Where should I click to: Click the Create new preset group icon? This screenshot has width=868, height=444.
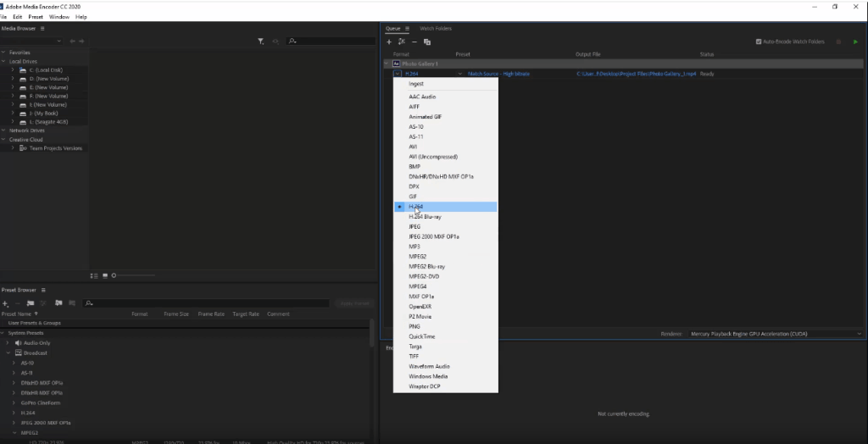coord(31,302)
